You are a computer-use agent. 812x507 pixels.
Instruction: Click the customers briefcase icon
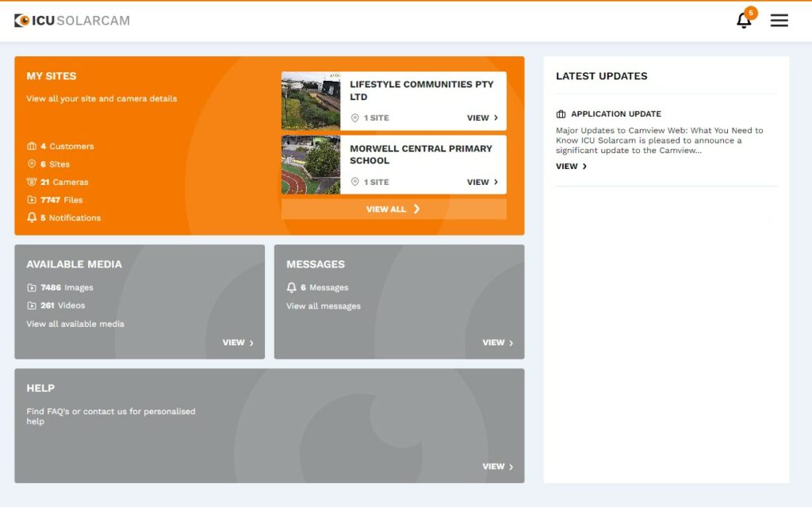[32, 146]
